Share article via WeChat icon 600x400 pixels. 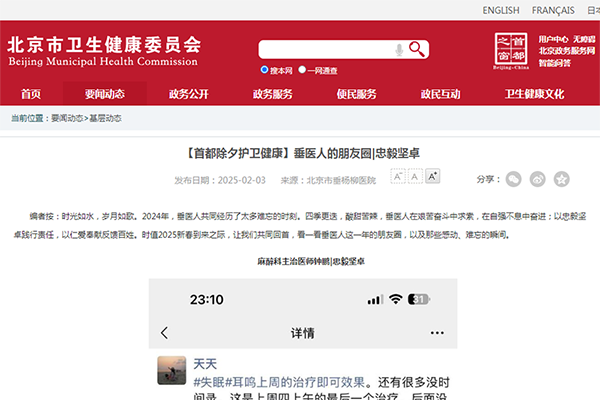coord(513,179)
